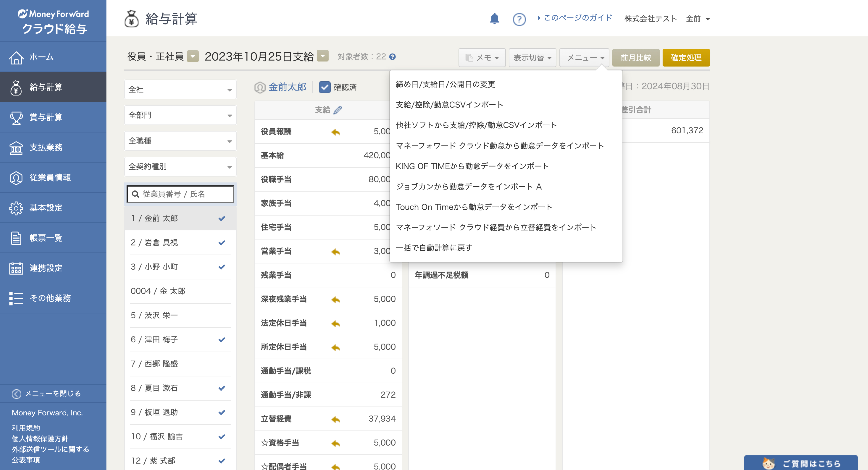868x470 pixels.
Task: Choose 一括で自動計算に戻す from menu
Action: [434, 248]
